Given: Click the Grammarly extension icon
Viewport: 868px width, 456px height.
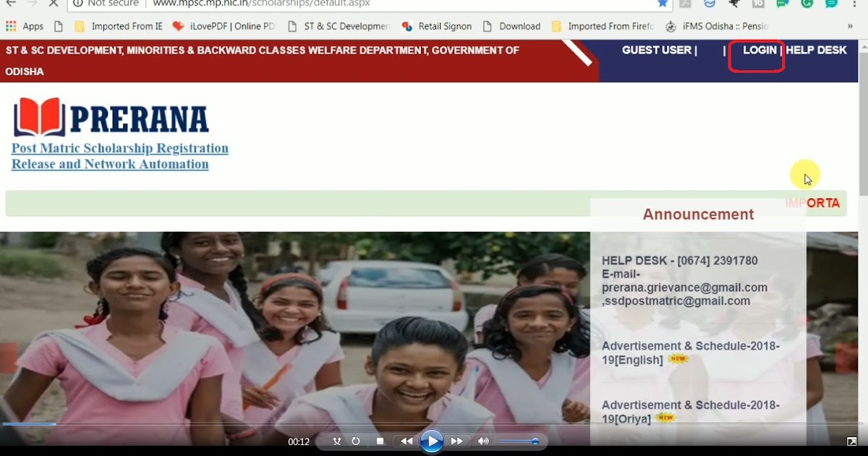Looking at the screenshot, I should pos(807,3).
